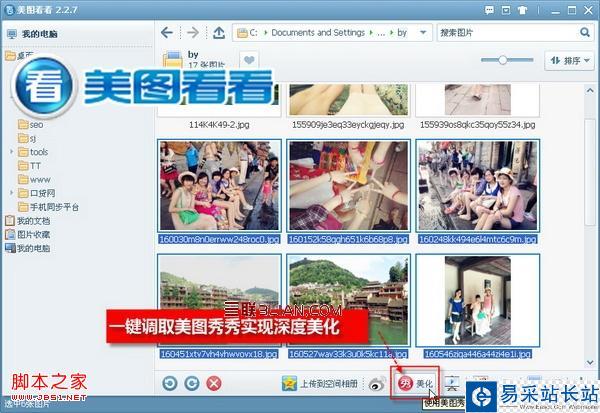Open the skin shirt icon in title bar
This screenshot has width=600, height=413.
point(522,10)
